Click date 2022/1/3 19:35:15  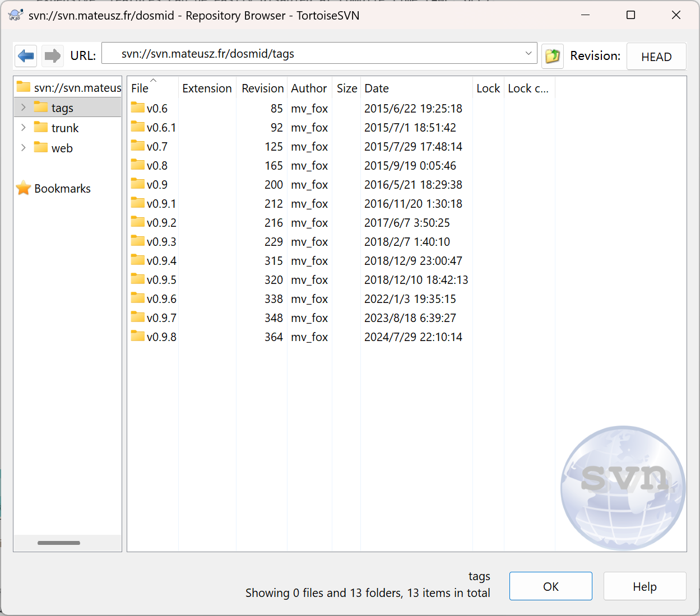click(410, 298)
